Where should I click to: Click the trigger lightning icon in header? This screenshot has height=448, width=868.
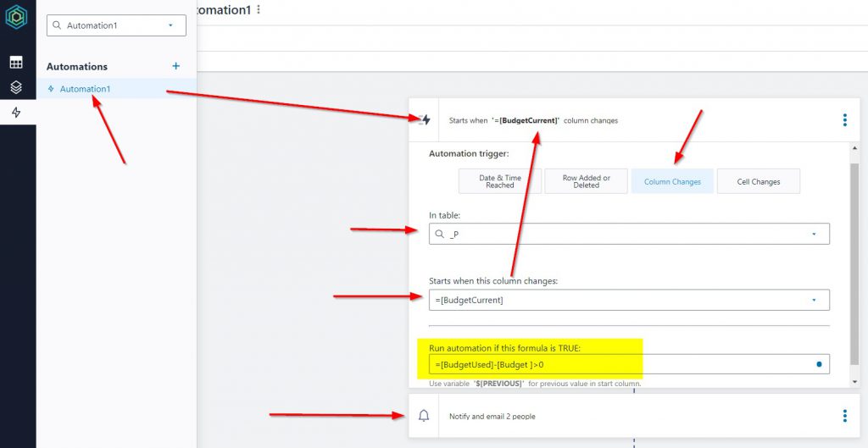[424, 120]
